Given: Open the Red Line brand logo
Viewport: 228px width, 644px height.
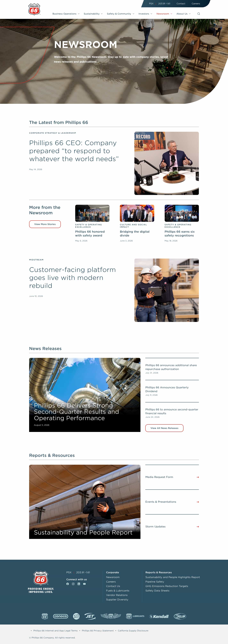Looking at the screenshot, I should pos(180,616).
